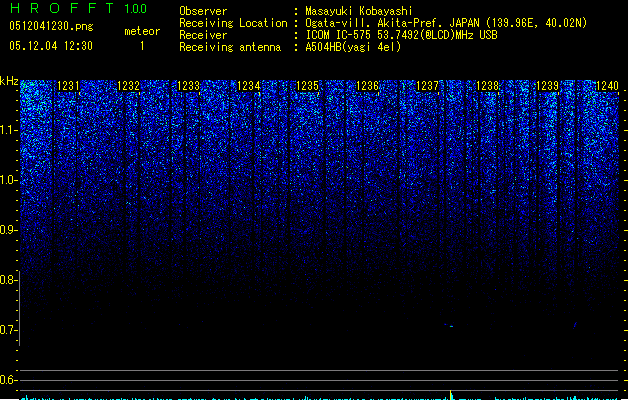The height and width of the screenshot is (400, 629).
Task: Click the 1239 time marker
Action: pyautogui.click(x=547, y=86)
